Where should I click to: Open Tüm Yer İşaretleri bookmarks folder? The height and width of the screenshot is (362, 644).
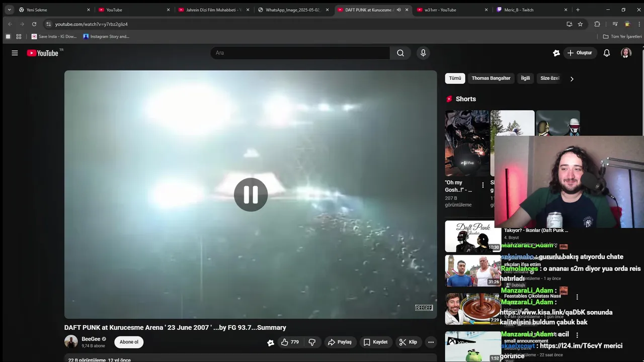(622, 37)
